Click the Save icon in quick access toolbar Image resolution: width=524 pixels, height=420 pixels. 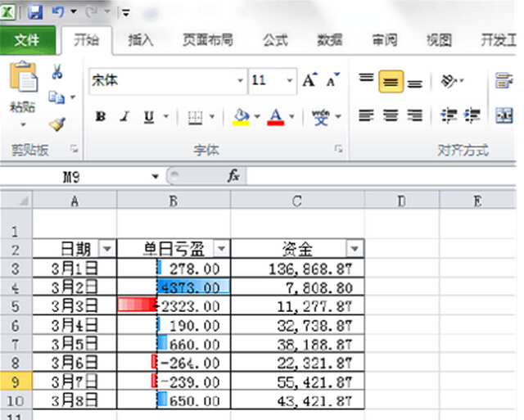[x=35, y=12]
